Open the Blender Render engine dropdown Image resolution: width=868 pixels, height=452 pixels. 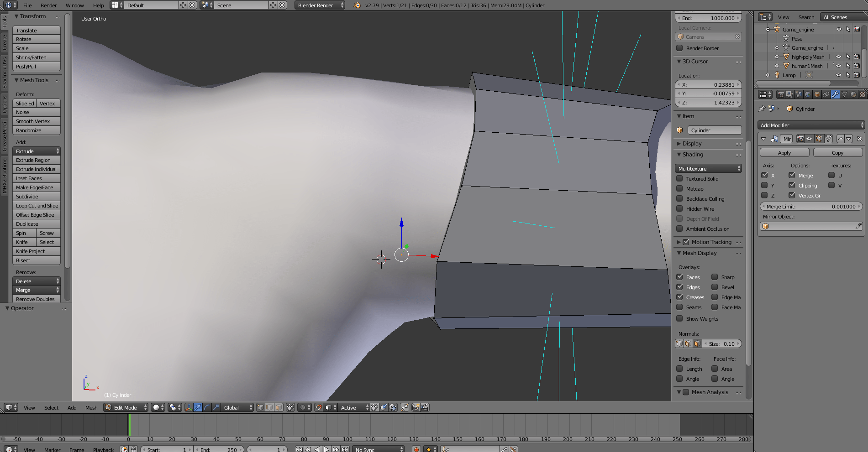tap(320, 5)
